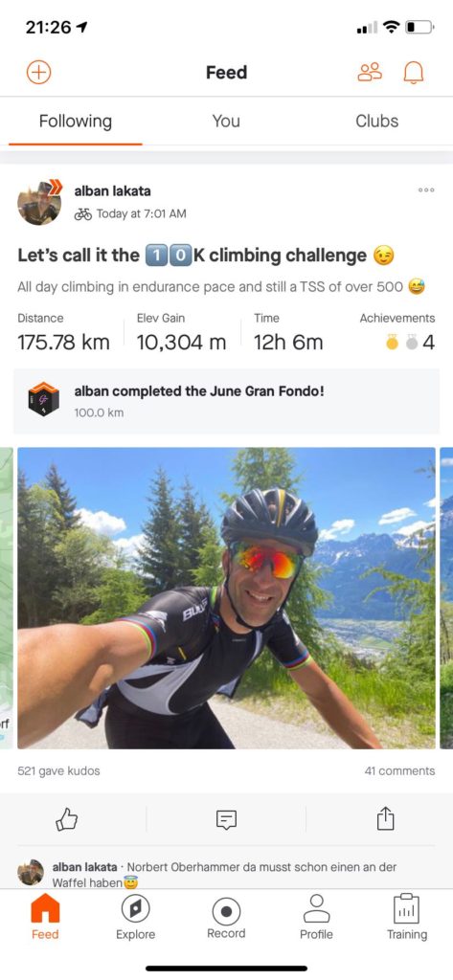View the 521 gave kudos list
The height and width of the screenshot is (980, 453).
[58, 771]
